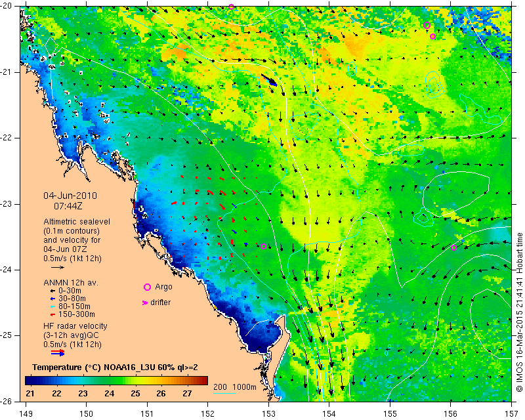This screenshot has width=525, height=420.
Task: Click the 'ANMN 12h av.' legend heading
Action: [71, 283]
